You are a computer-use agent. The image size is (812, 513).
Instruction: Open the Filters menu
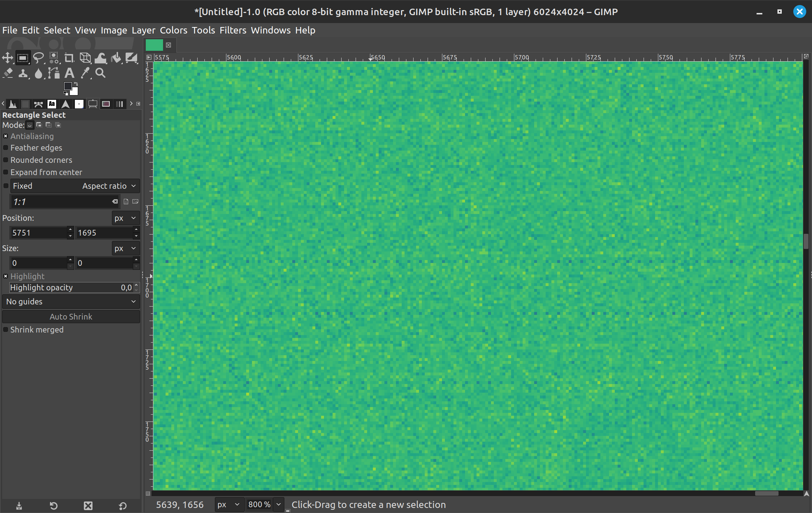[x=233, y=30]
